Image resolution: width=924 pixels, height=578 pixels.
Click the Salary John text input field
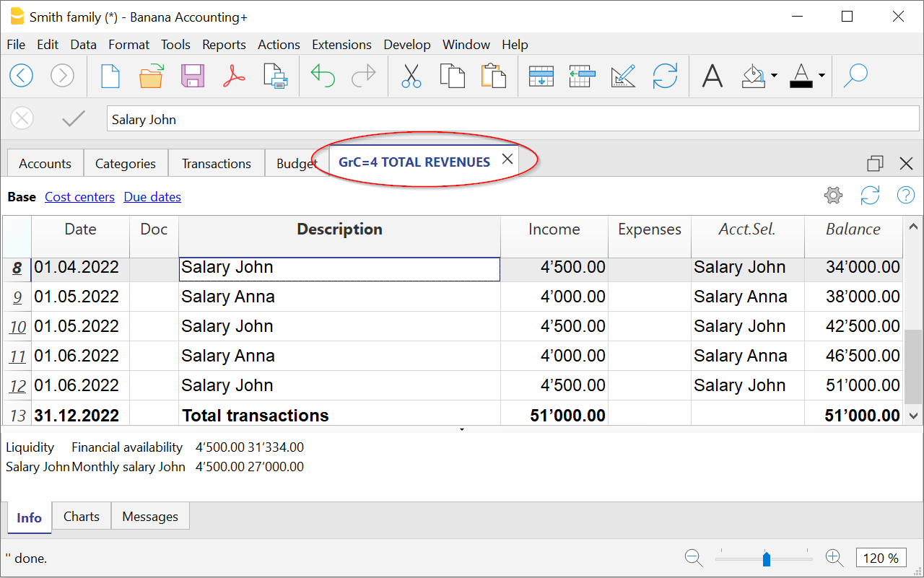pyautogui.click(x=513, y=120)
